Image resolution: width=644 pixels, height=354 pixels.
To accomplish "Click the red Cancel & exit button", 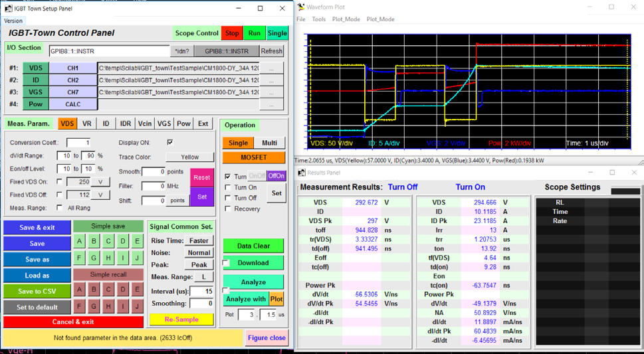I will click(x=73, y=322).
